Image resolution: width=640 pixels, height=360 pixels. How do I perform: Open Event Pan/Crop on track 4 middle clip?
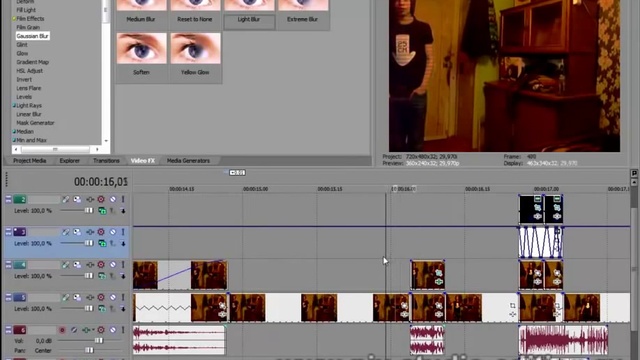(439, 273)
